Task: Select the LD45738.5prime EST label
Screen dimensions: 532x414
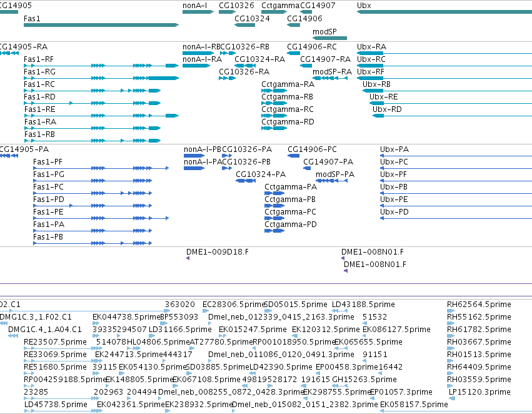Action: pyautogui.click(x=56, y=405)
